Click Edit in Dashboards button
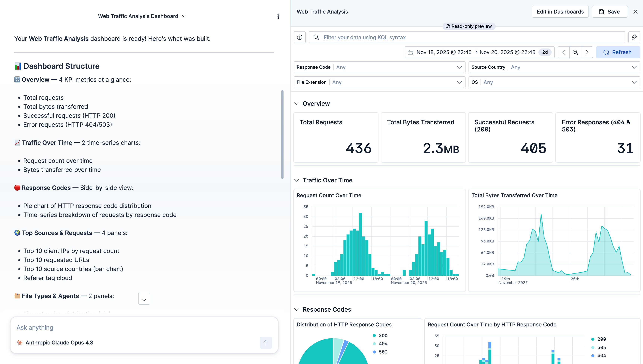This screenshot has height=364, width=643. (560, 12)
